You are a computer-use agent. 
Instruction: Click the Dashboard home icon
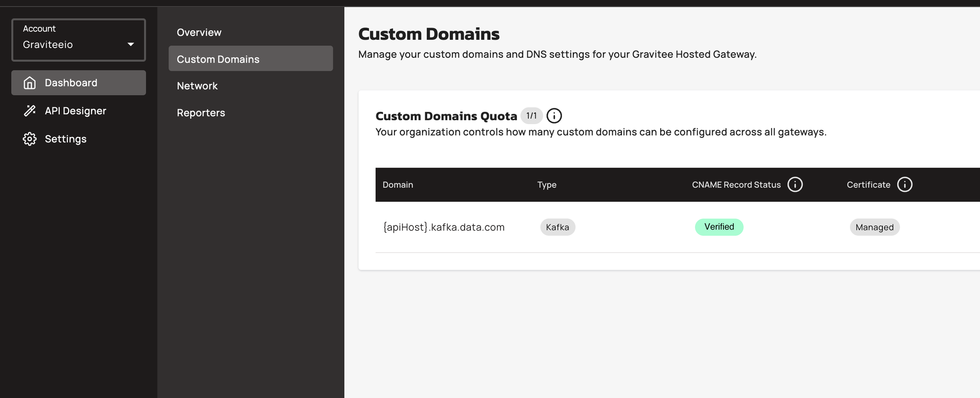pos(29,83)
